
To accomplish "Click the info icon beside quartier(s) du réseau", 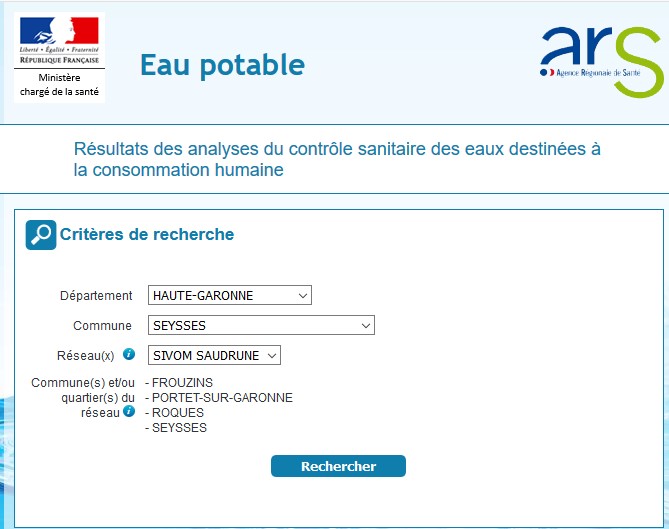I will click(129, 411).
